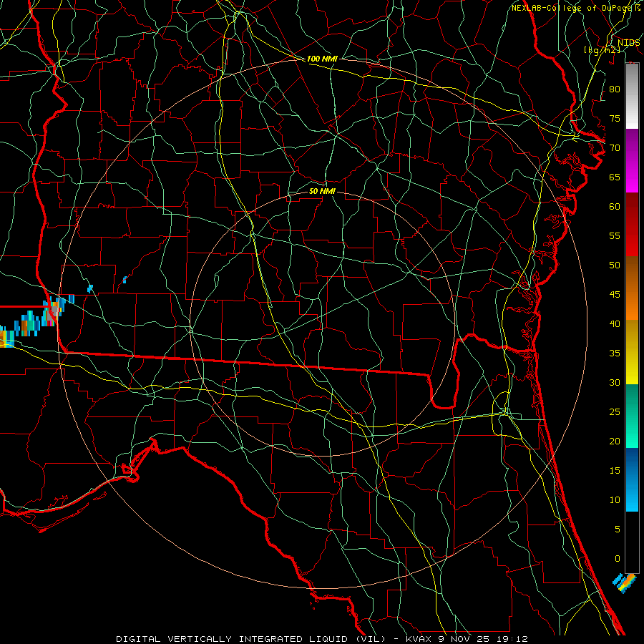
Task: Click the 100 NMI range ring label
Action: [x=322, y=59]
